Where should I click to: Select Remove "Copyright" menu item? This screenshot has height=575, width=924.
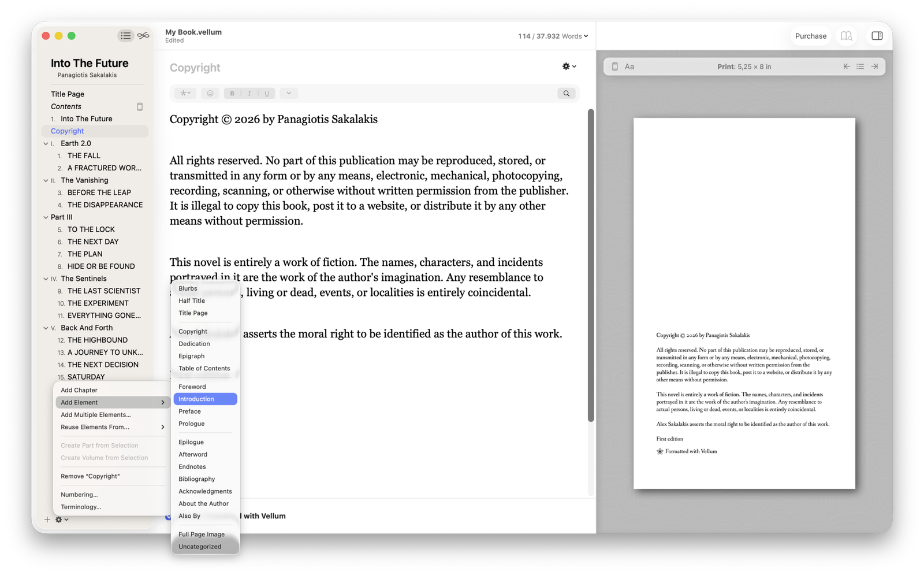[112, 476]
